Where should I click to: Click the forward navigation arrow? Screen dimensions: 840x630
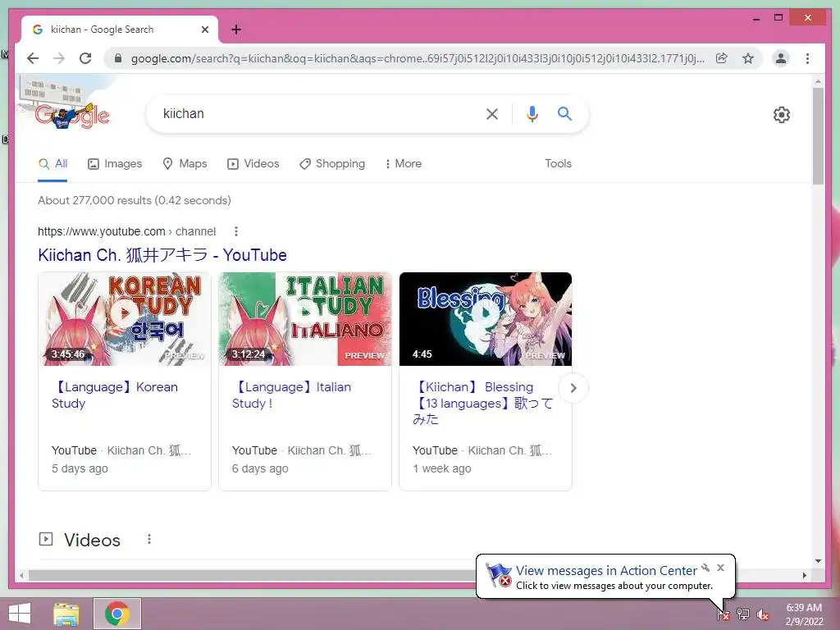click(59, 58)
